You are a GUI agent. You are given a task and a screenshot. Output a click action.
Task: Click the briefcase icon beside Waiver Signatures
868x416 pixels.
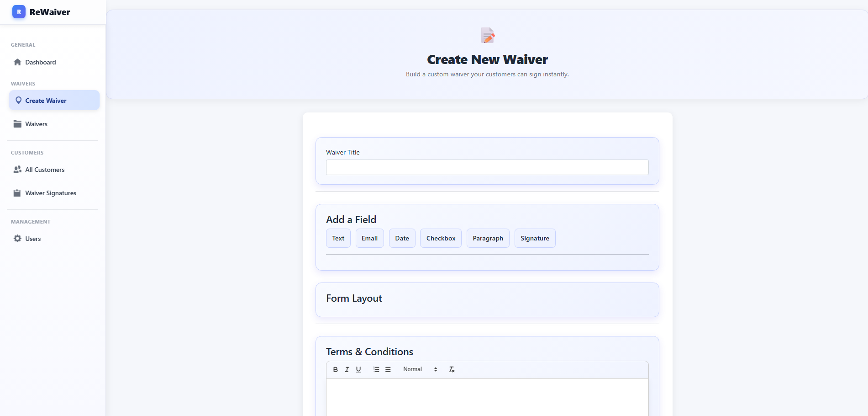click(x=17, y=192)
